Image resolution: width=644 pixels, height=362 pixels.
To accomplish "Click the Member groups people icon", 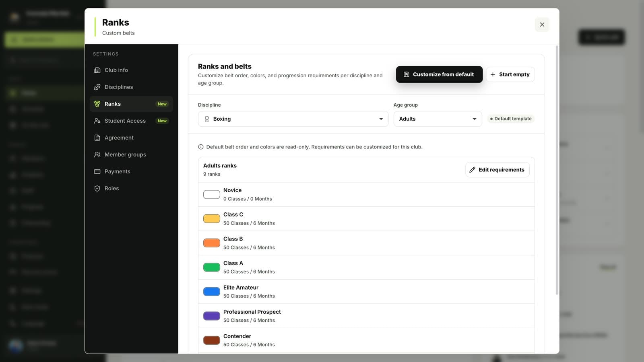I will pyautogui.click(x=97, y=154).
